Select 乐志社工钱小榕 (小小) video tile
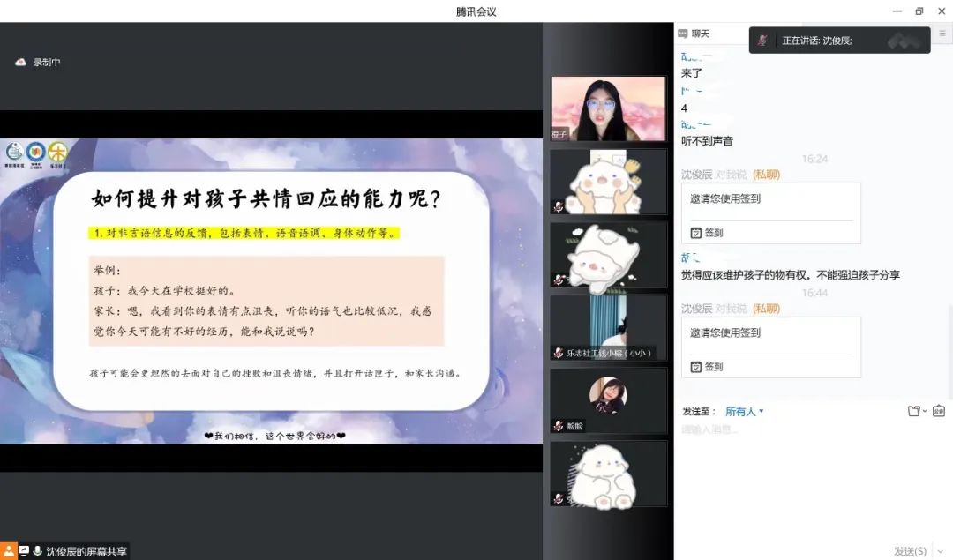Viewport: 953px width, 560px height. 608,327
